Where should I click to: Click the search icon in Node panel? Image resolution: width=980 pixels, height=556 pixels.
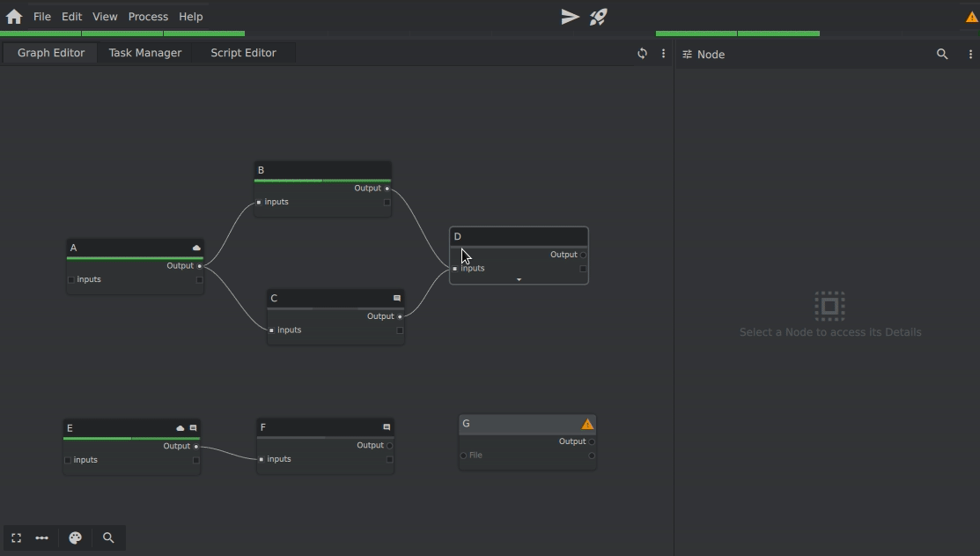pyautogui.click(x=942, y=55)
